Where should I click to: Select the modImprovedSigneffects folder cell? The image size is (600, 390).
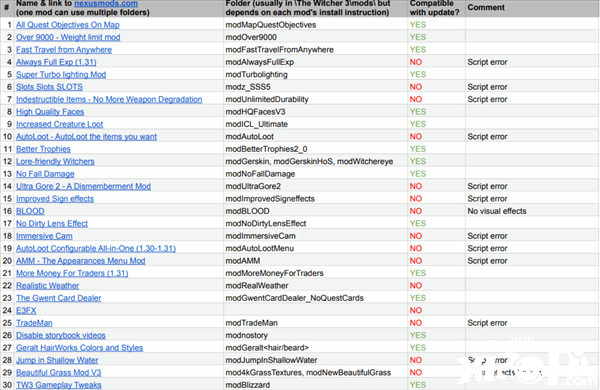click(x=316, y=199)
